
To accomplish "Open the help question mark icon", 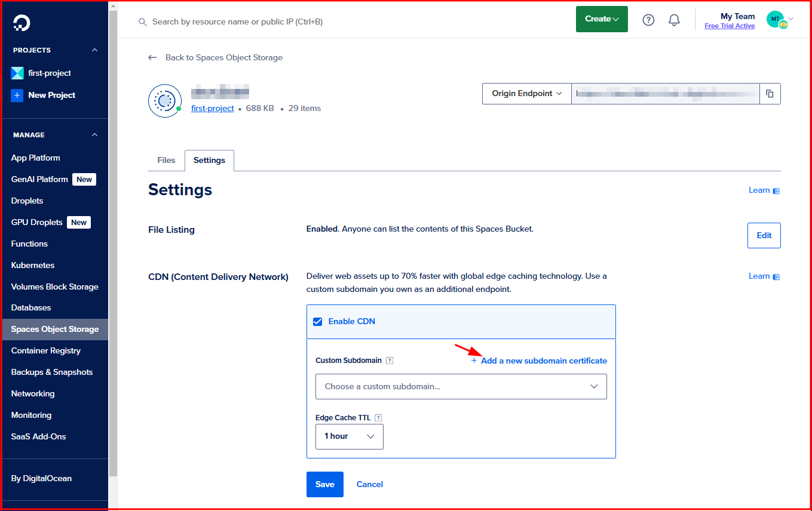I will coord(648,20).
